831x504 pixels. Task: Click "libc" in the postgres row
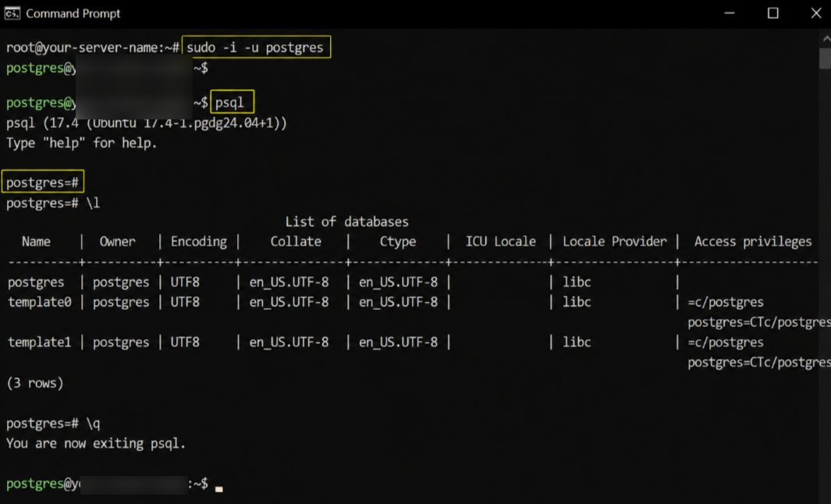(x=577, y=282)
